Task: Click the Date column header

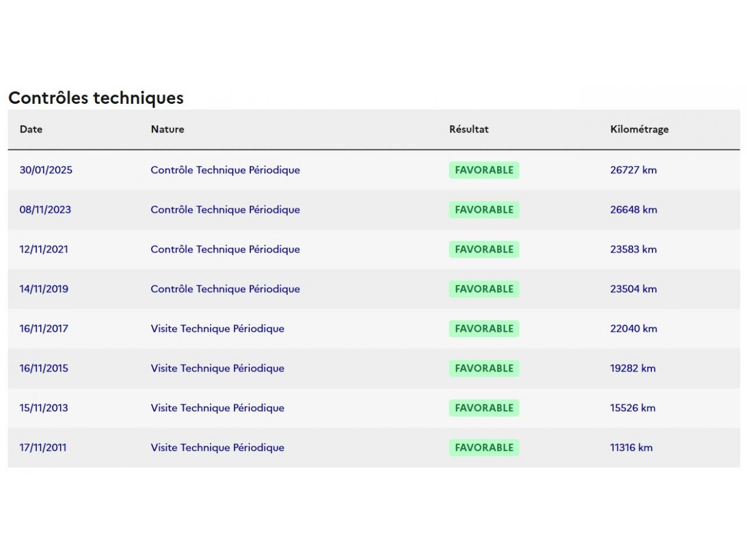Action: click(31, 129)
